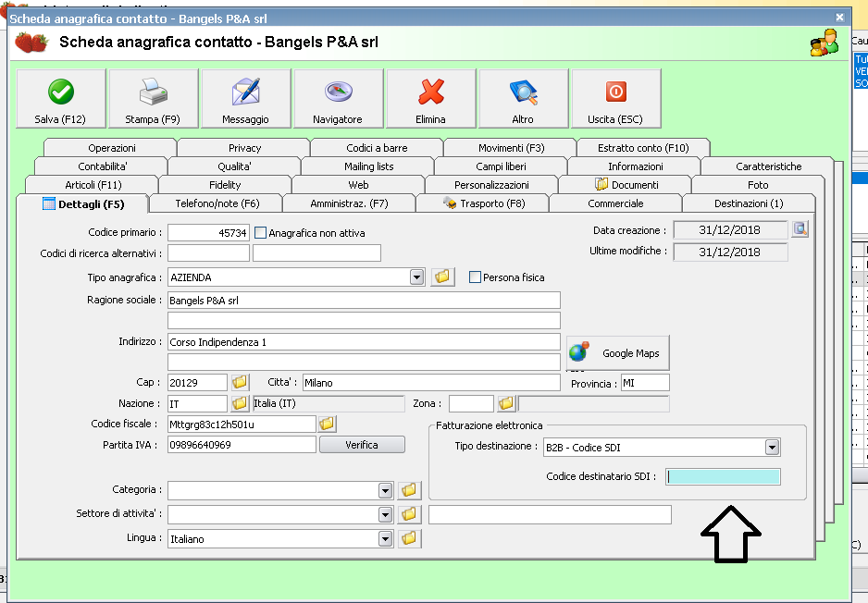Click the Codice primario field showing 45734
Screen dimensions: 868x603
click(x=208, y=233)
